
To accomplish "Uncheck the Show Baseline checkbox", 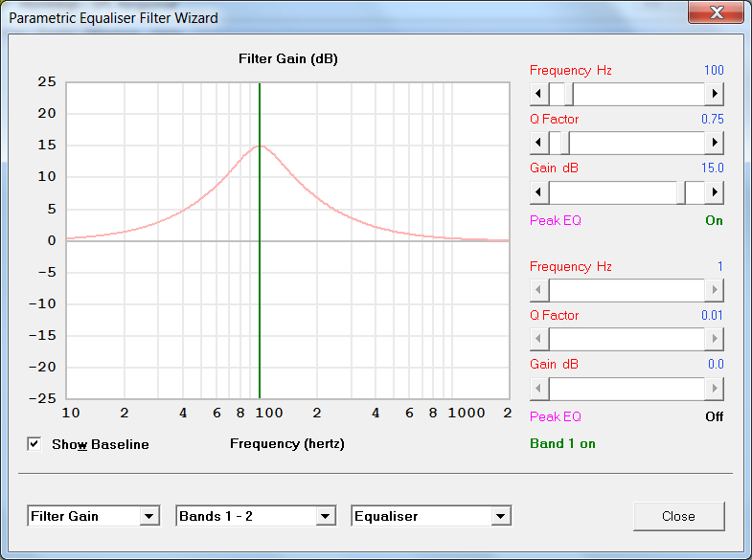I will click(34, 444).
